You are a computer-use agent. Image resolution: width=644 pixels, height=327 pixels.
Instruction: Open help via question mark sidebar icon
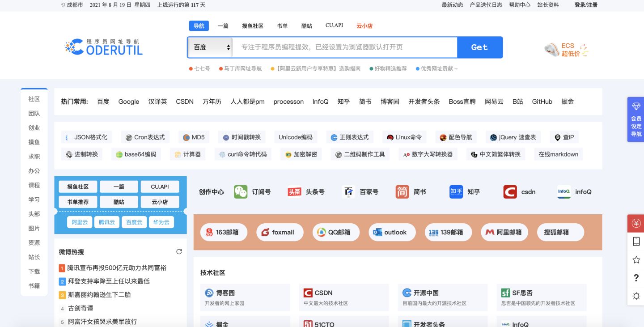(636, 278)
